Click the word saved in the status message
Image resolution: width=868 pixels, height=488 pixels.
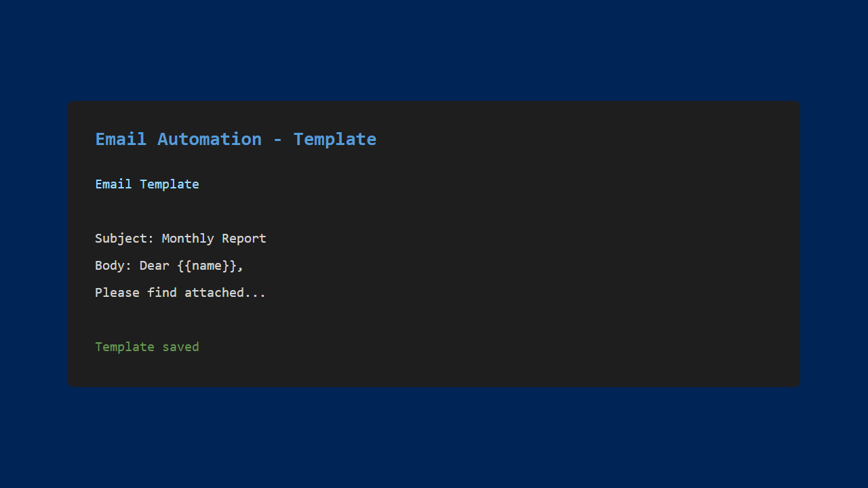(x=180, y=347)
